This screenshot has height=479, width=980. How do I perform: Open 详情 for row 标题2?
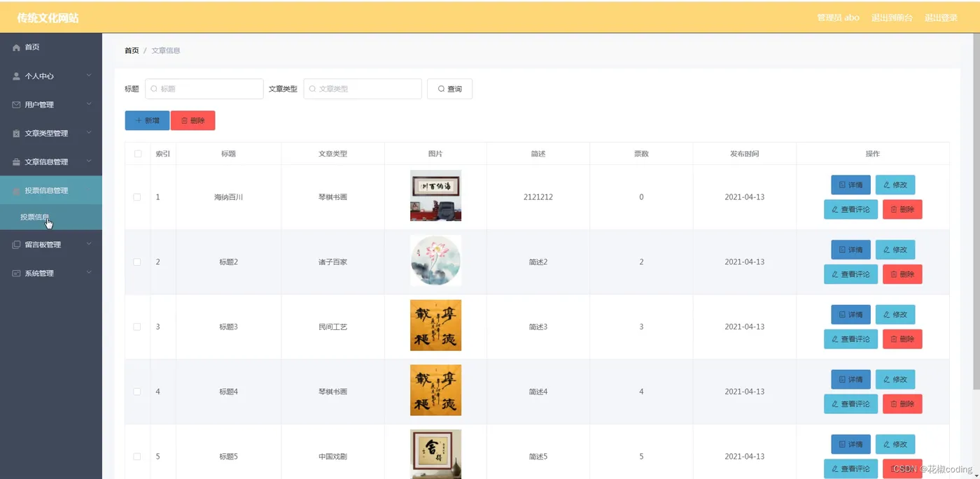point(850,250)
